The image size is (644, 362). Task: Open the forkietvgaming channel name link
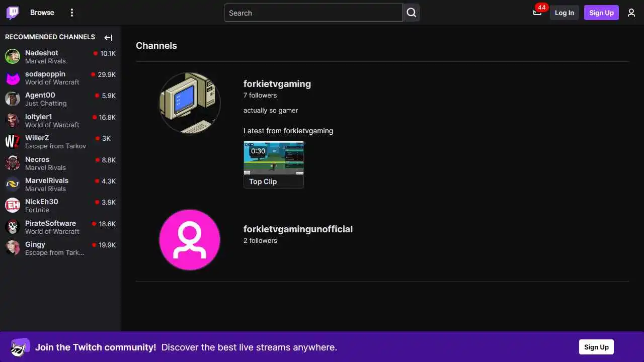click(277, 84)
